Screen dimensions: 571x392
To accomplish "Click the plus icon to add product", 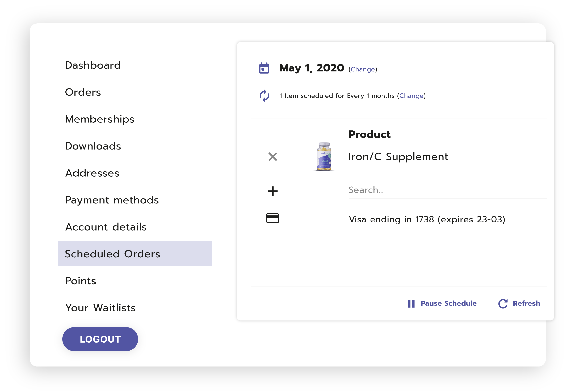I will (x=273, y=191).
